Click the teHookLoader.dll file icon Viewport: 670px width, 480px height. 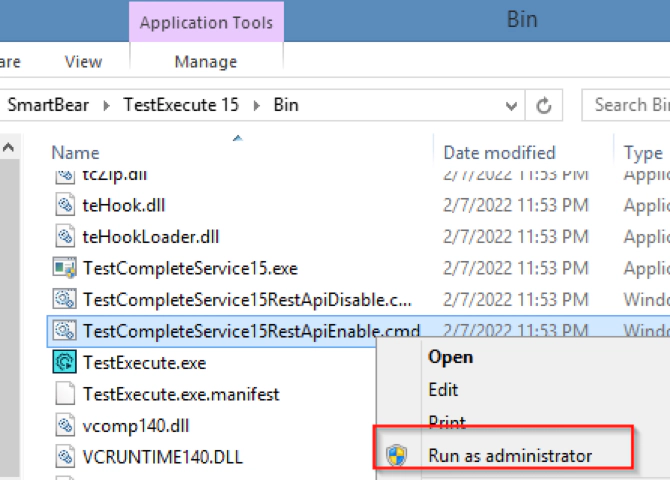pos(65,237)
